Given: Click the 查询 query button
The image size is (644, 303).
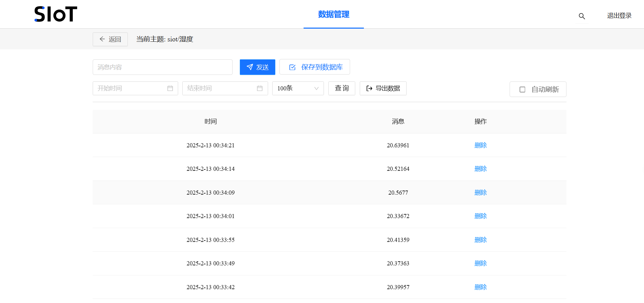Looking at the screenshot, I should point(342,88).
